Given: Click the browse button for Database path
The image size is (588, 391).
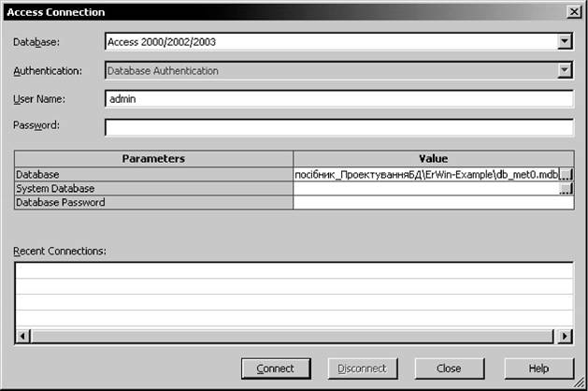Looking at the screenshot, I should tap(566, 174).
